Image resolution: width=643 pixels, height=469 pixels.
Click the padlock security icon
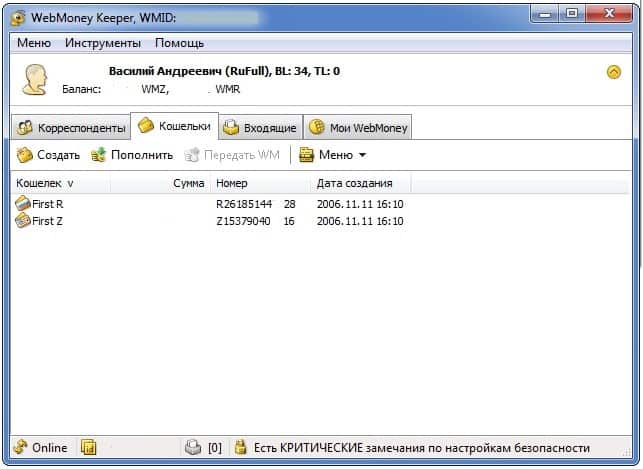[x=240, y=447]
